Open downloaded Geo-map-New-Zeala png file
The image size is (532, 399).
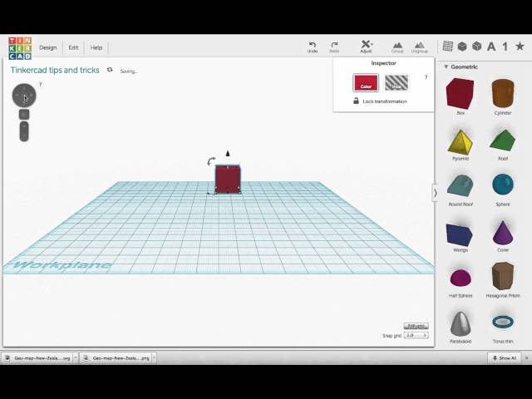[116, 358]
